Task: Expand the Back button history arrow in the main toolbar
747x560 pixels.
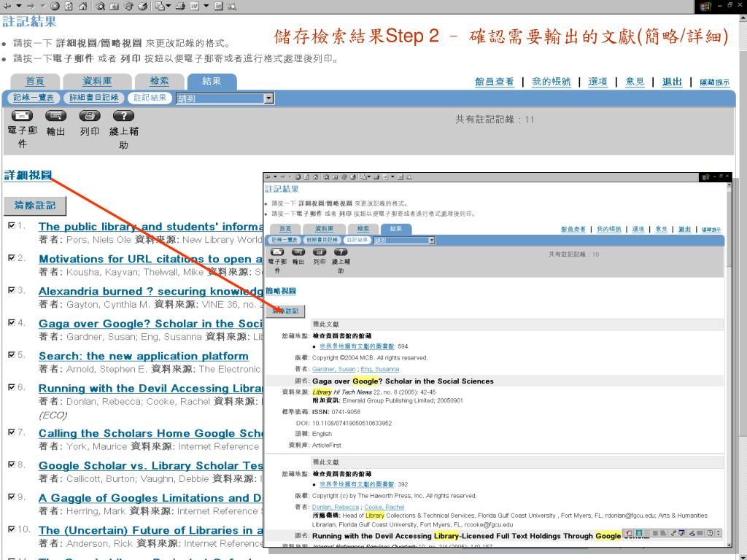Action: [18, 6]
